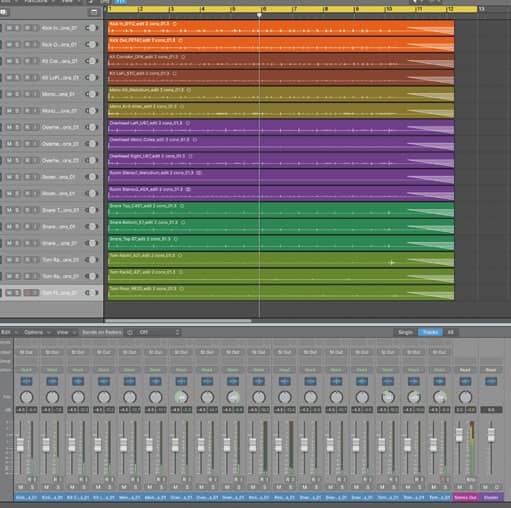The height and width of the screenshot is (508, 511).
Task: Record-enable the Kit C channel strip in mixer
Action: pyautogui.click(x=81, y=479)
